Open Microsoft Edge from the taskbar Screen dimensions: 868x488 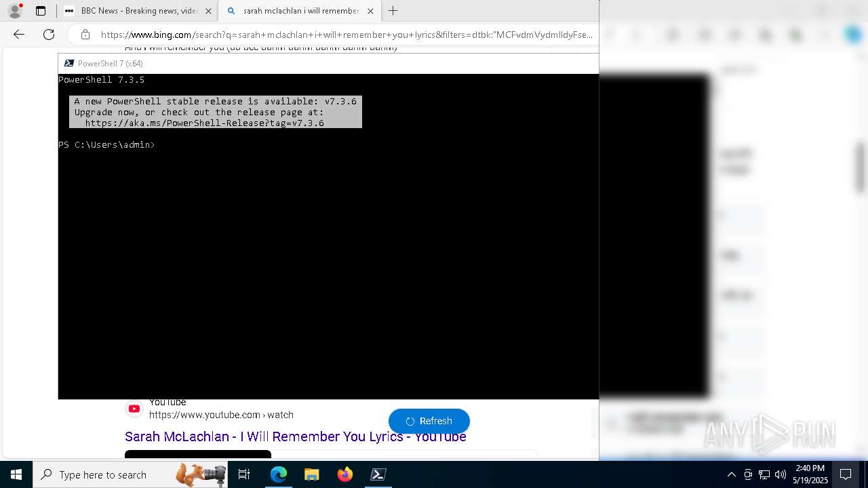pyautogui.click(x=279, y=474)
